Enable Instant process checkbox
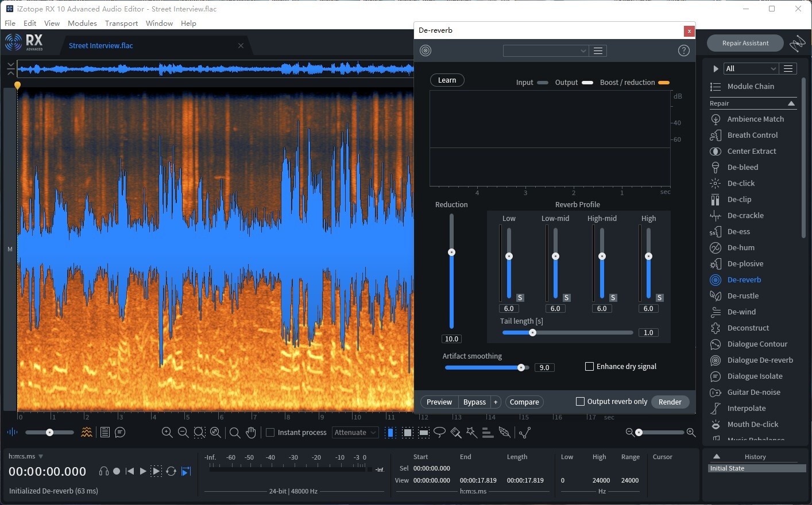The height and width of the screenshot is (505, 812). pyautogui.click(x=270, y=433)
